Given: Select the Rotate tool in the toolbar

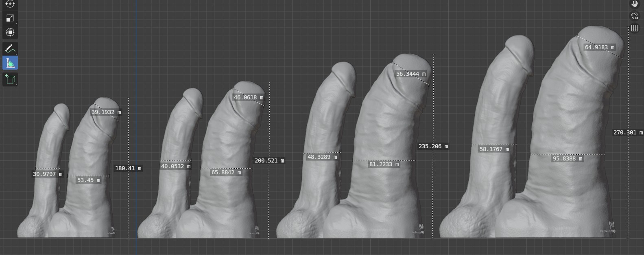Looking at the screenshot, I should pyautogui.click(x=10, y=4).
